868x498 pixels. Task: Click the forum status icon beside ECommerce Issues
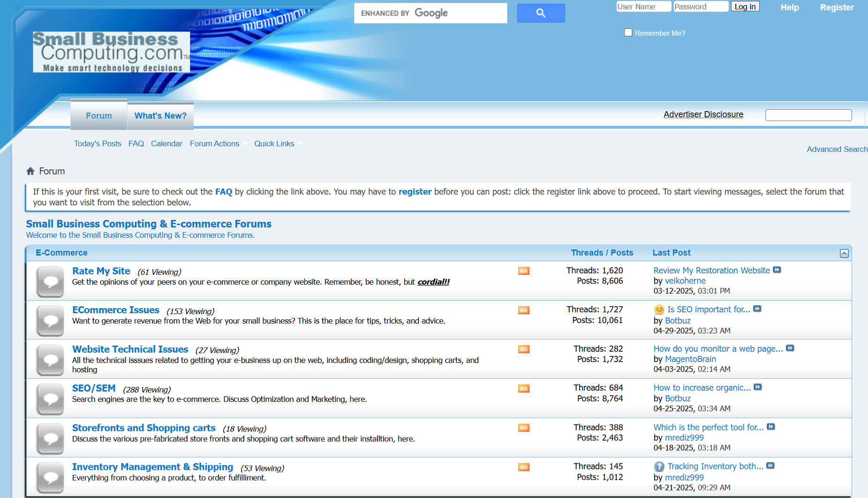point(50,321)
